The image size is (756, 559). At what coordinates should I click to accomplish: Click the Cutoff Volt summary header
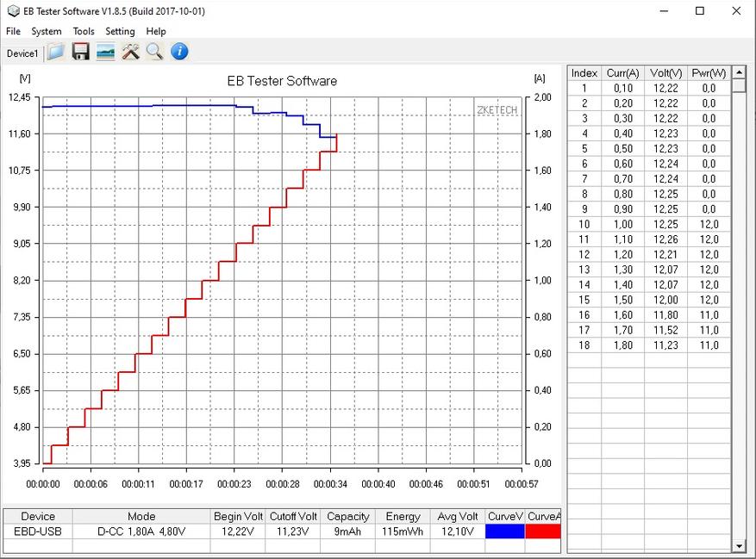[x=293, y=516]
